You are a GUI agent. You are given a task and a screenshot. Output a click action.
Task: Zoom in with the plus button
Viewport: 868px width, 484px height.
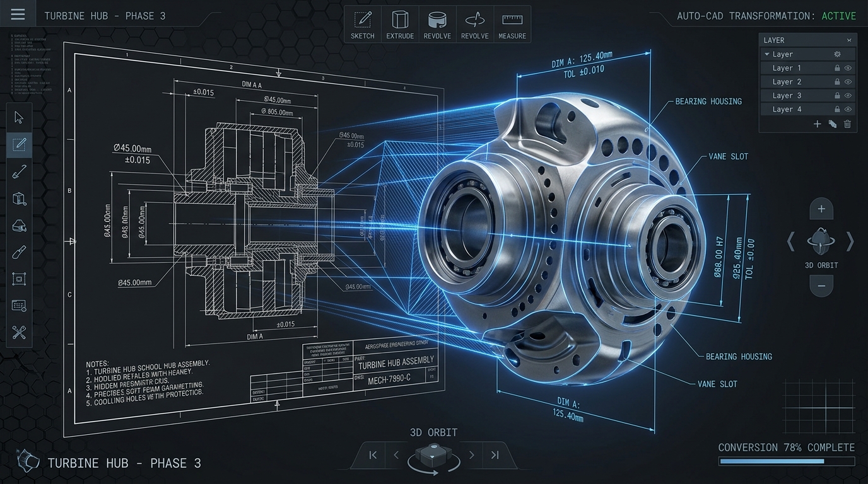pyautogui.click(x=821, y=209)
